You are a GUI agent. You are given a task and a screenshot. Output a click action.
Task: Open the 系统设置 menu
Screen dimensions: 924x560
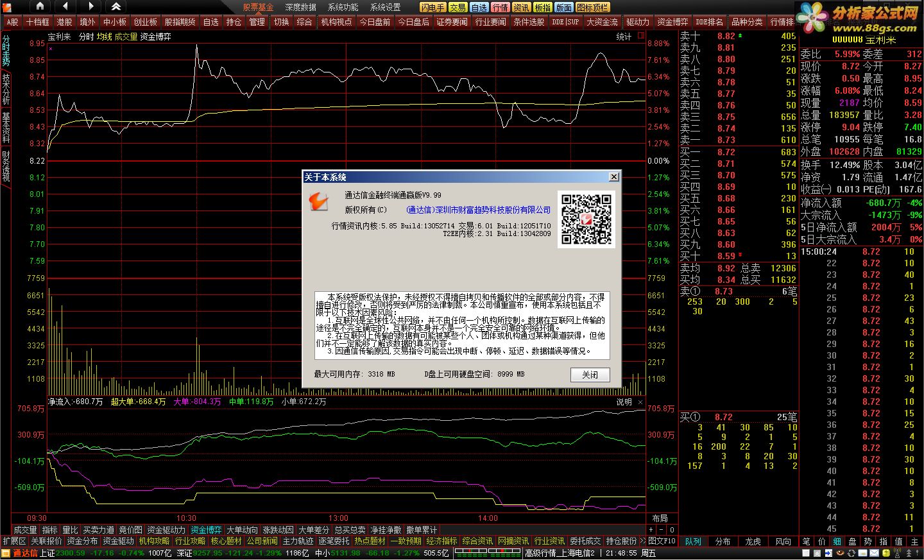[x=385, y=7]
